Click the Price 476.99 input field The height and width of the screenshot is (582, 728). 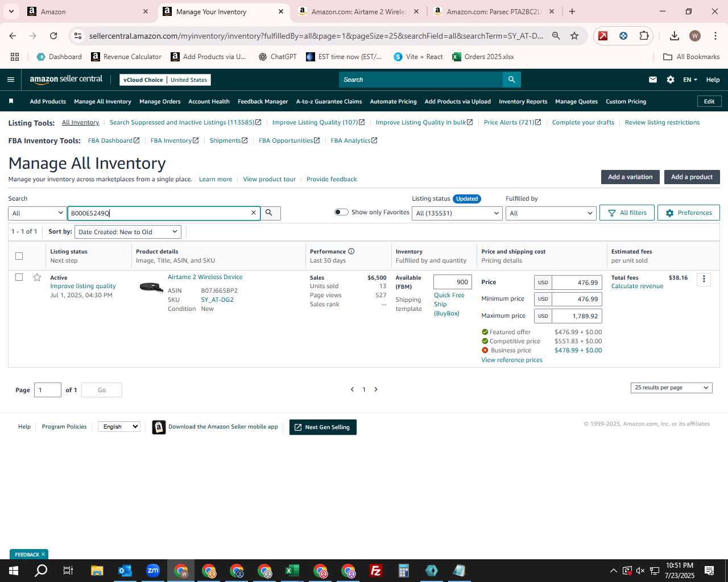coord(577,282)
